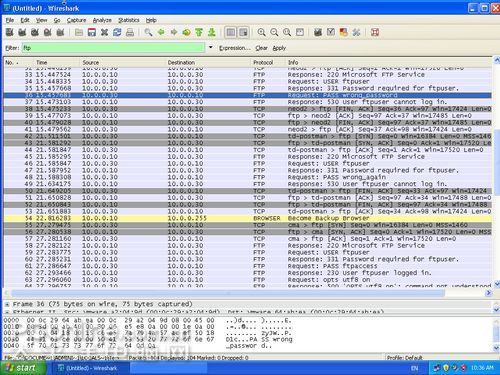Screen dimensions: 500x375
Task: Select packet 37 User ftpuser cannot log in
Action: point(248,102)
